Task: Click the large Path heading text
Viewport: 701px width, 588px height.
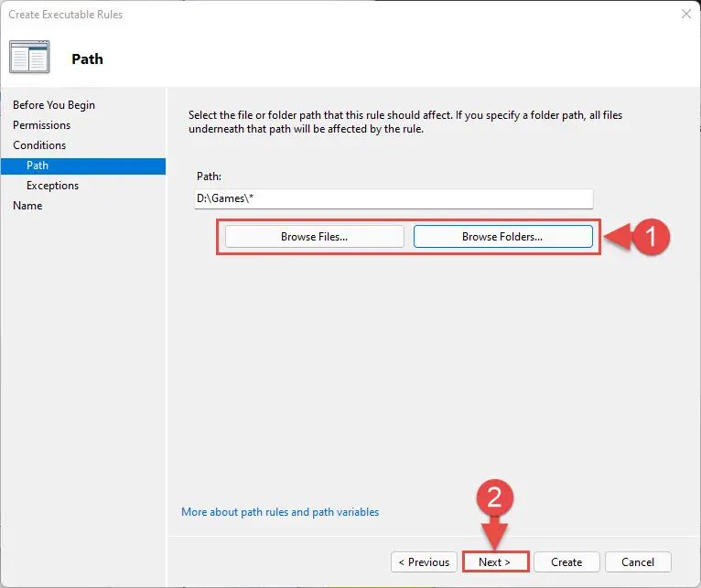Action: click(x=87, y=59)
